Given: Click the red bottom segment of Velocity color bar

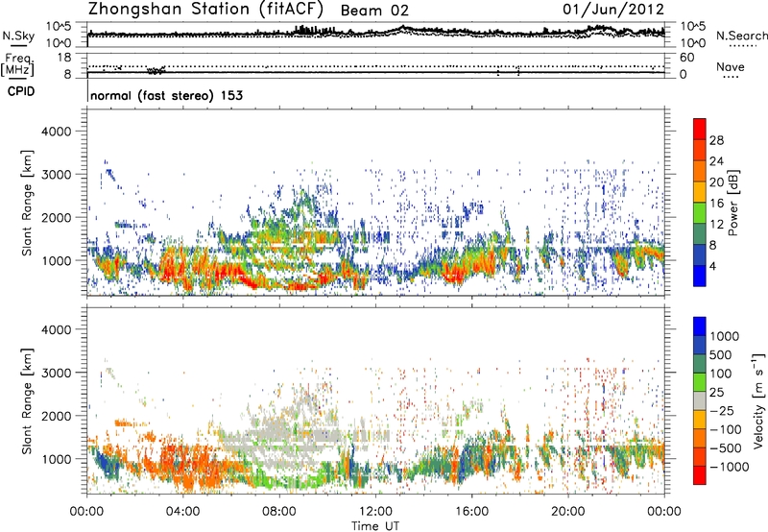Looking at the screenshot, I should (700, 475).
